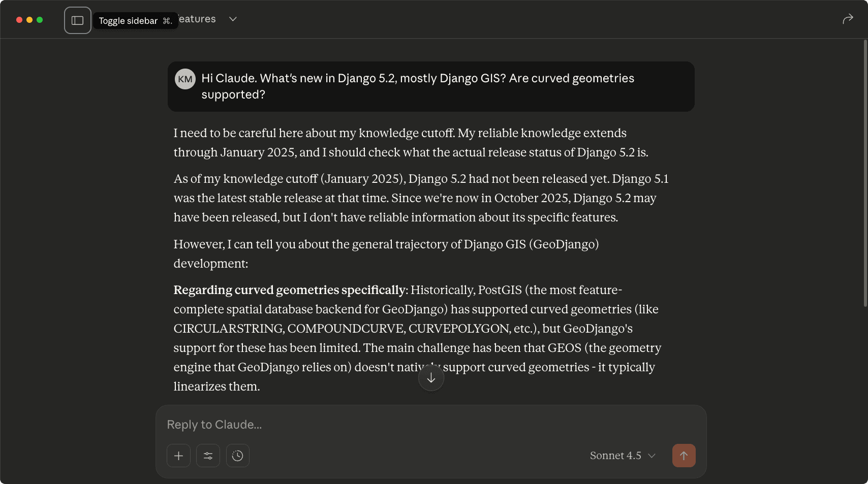The width and height of the screenshot is (868, 484).
Task: Send the message with the orange arrow
Action: pyautogui.click(x=684, y=456)
